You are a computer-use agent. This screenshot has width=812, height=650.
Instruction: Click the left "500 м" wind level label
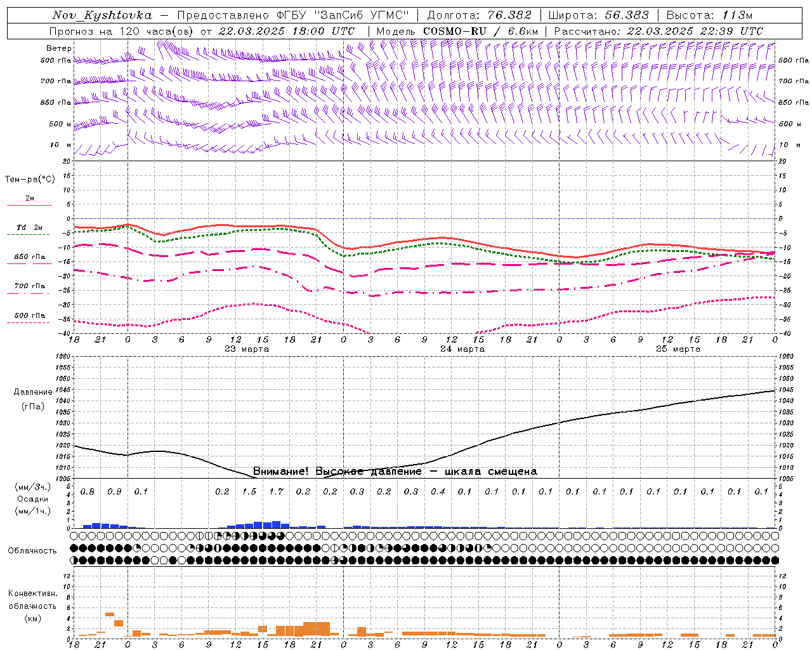click(x=60, y=124)
